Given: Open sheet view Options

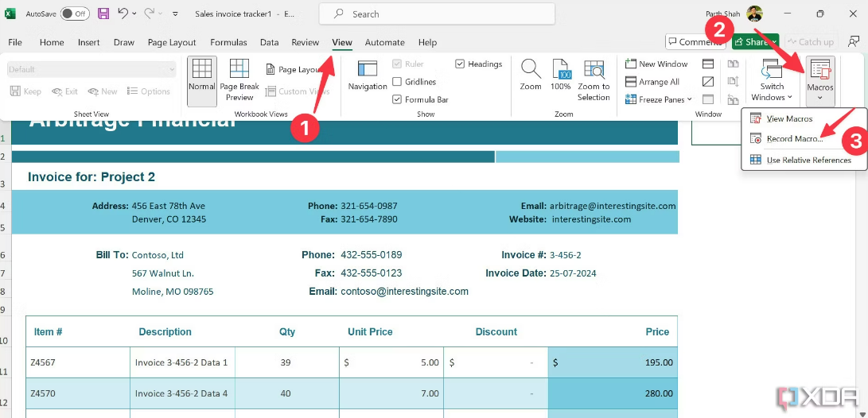Looking at the screenshot, I should coord(148,91).
